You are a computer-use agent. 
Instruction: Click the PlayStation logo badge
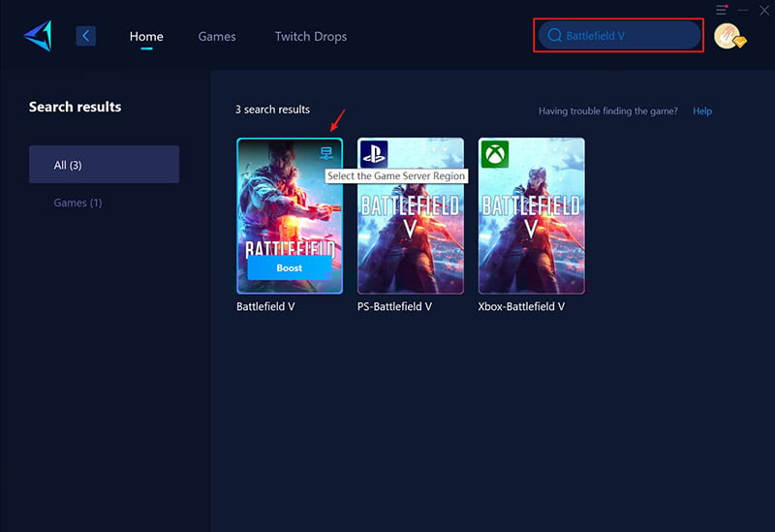374,154
